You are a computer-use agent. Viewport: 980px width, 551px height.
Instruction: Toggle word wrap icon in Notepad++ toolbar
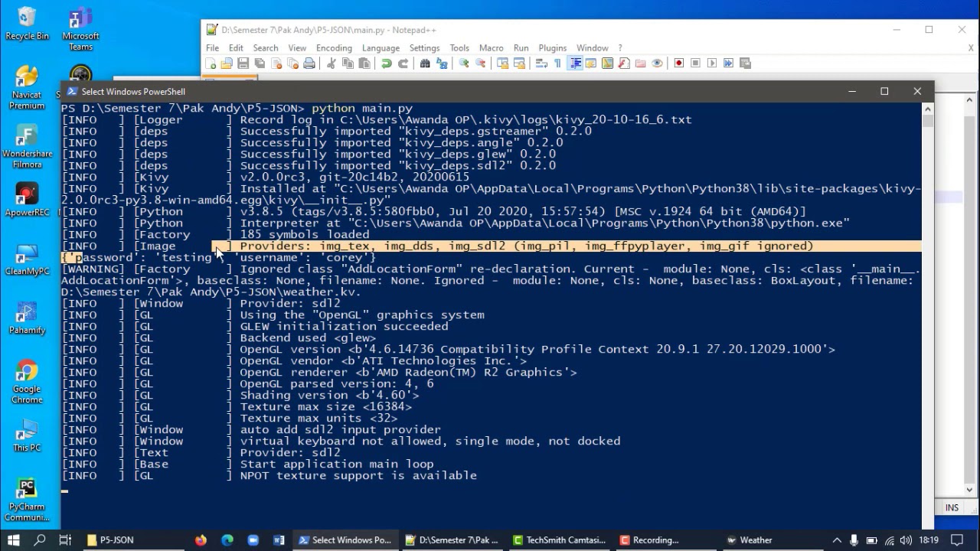[x=541, y=64]
